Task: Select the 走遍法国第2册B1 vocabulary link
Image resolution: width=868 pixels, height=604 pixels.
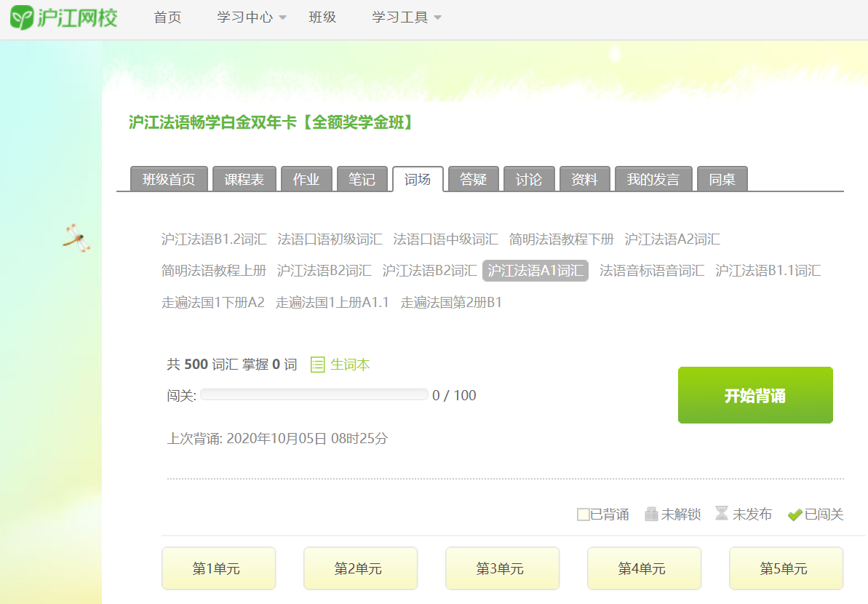Action: coord(451,302)
